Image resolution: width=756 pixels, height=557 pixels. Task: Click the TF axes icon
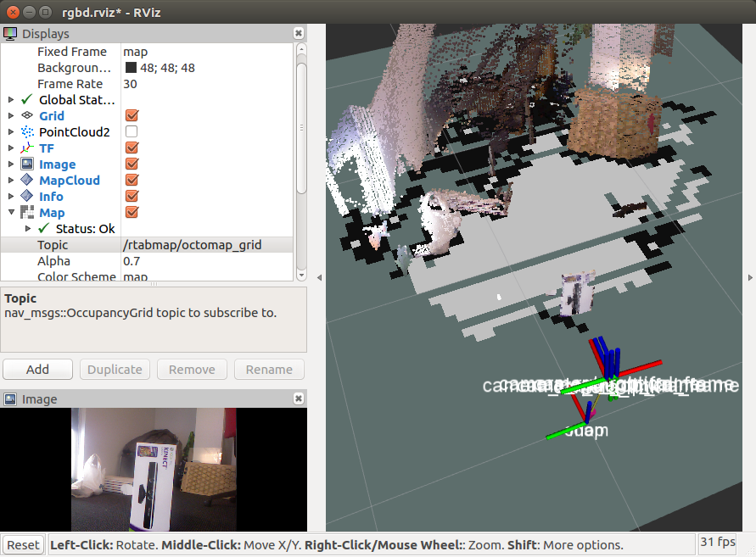tap(27, 148)
